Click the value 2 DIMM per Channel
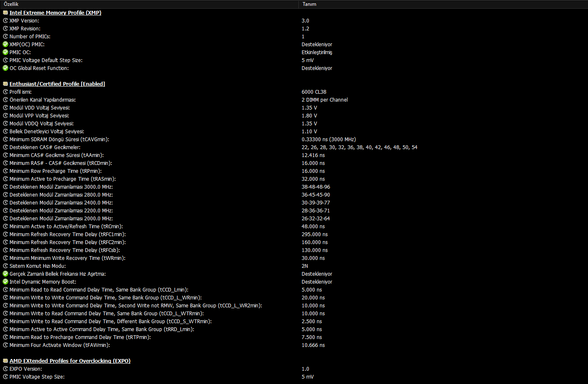The height and width of the screenshot is (384, 588). (x=325, y=100)
